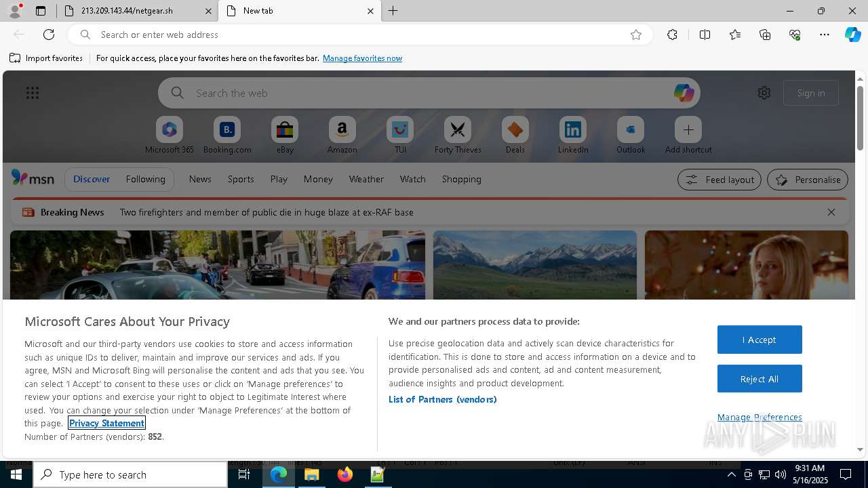Open the Privacy Statement link

coord(106,423)
